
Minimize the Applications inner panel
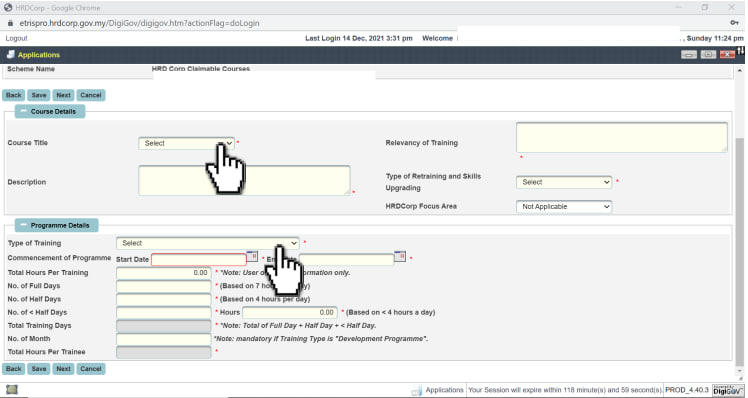(688, 54)
